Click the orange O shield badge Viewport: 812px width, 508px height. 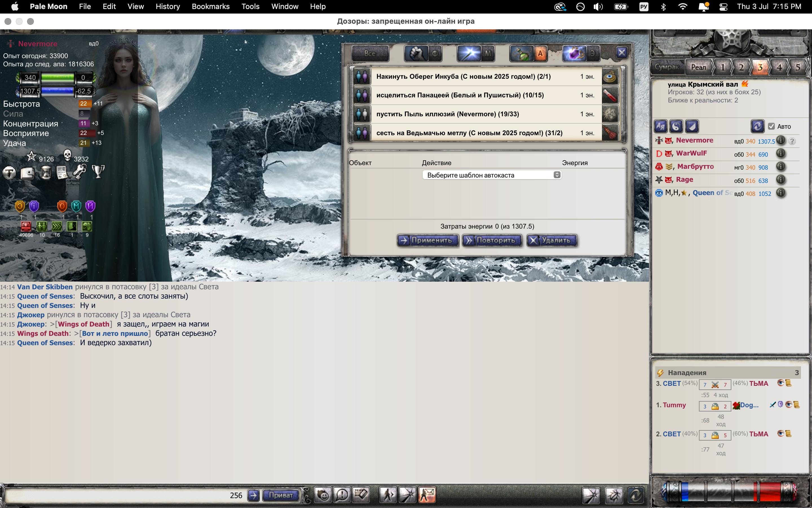62,206
